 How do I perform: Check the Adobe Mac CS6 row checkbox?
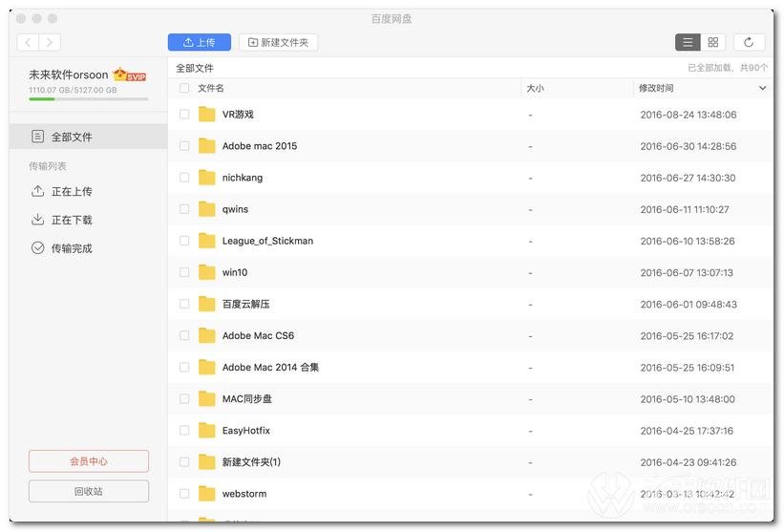click(184, 335)
